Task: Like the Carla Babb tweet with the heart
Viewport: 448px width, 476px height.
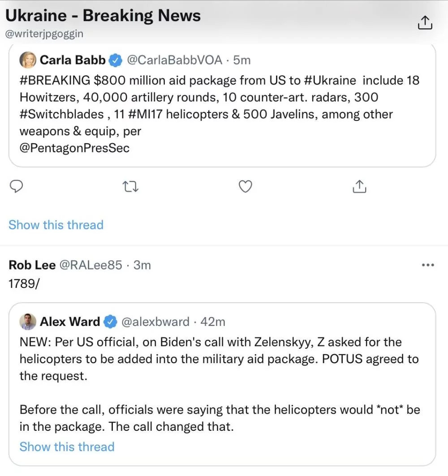Action: pos(245,186)
